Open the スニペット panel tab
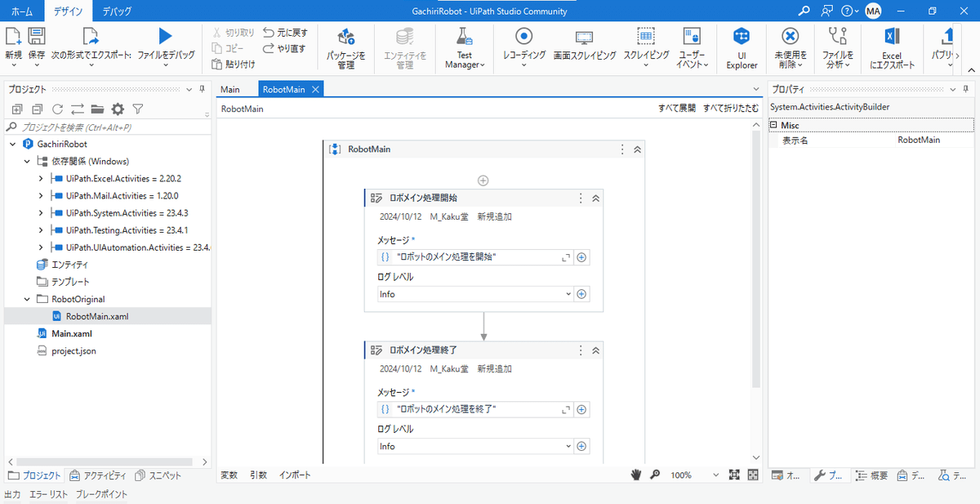Viewport: 980px width, 504px height. click(x=158, y=475)
